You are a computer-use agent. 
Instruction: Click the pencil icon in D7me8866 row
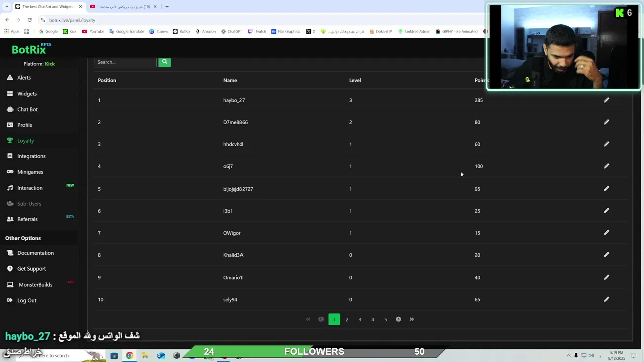coord(606,122)
